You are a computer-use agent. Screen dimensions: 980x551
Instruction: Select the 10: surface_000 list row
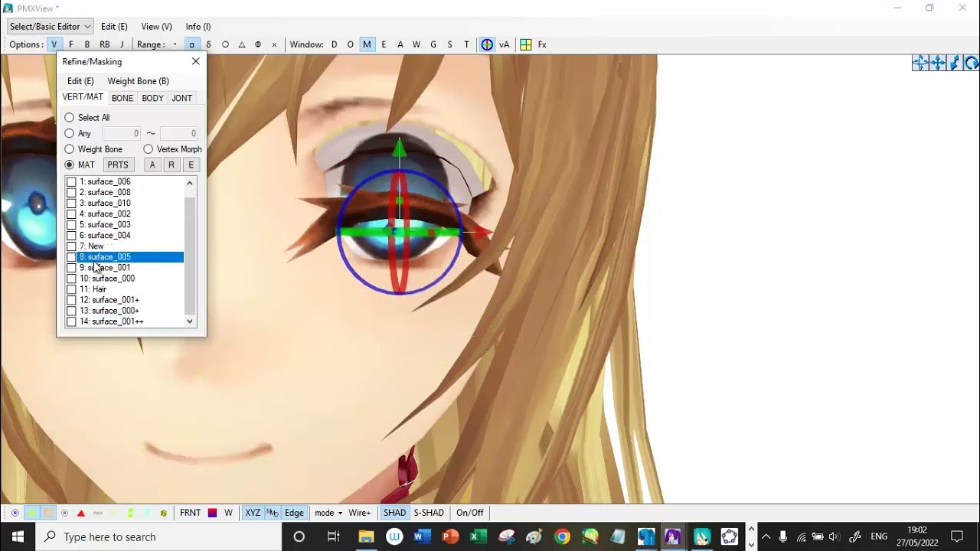coord(125,279)
